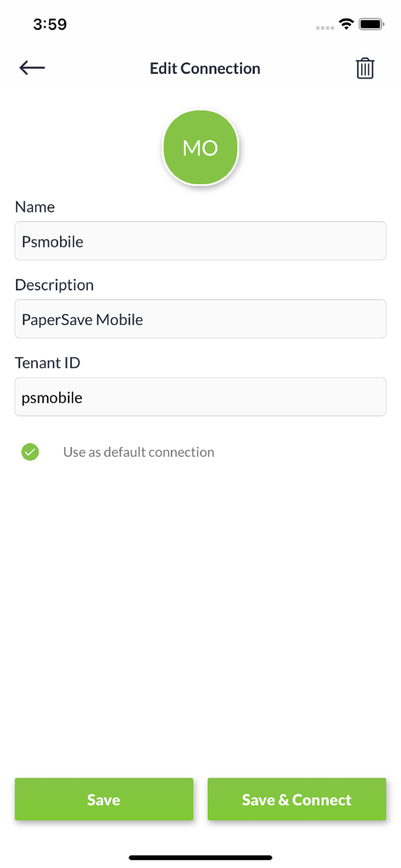Open the Edit Connection title header

205,68
